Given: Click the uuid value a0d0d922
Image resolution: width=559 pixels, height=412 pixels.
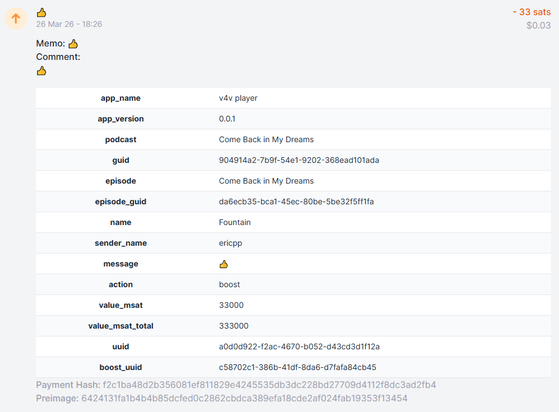Looking at the screenshot, I should (299, 347).
